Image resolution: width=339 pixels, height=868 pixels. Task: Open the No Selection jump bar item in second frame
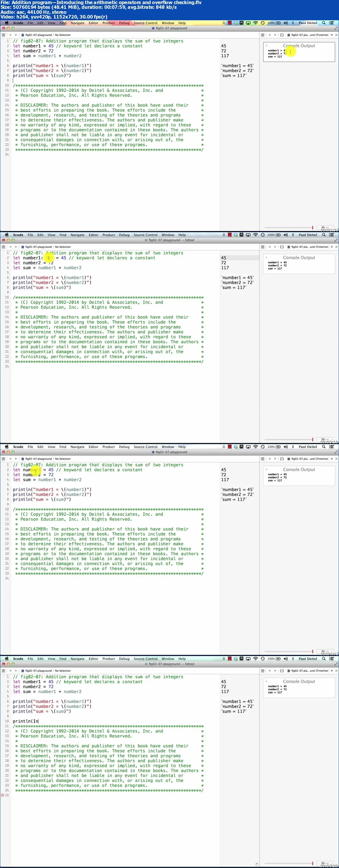pyautogui.click(x=63, y=247)
